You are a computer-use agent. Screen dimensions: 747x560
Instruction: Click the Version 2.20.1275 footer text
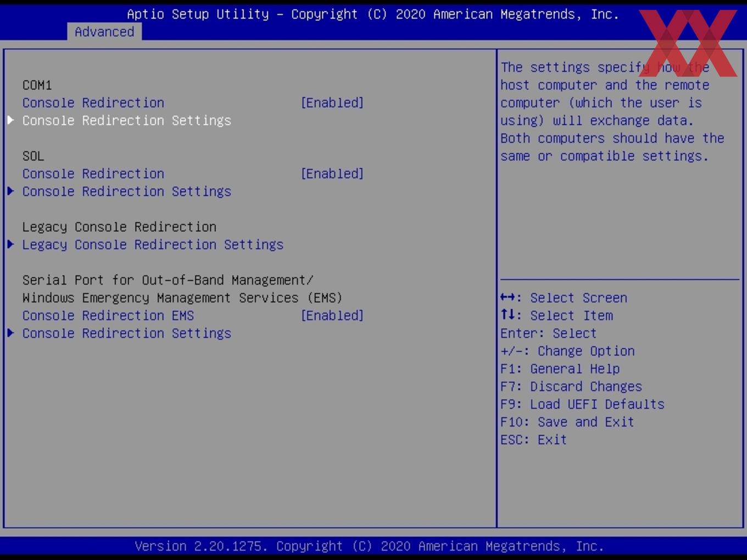coord(369,546)
